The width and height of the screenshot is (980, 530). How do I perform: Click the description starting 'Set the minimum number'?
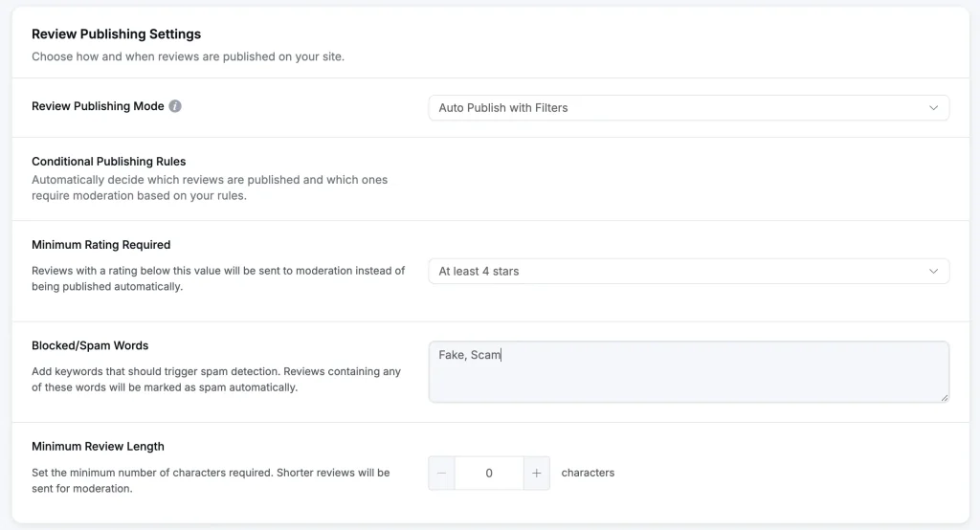coord(211,480)
